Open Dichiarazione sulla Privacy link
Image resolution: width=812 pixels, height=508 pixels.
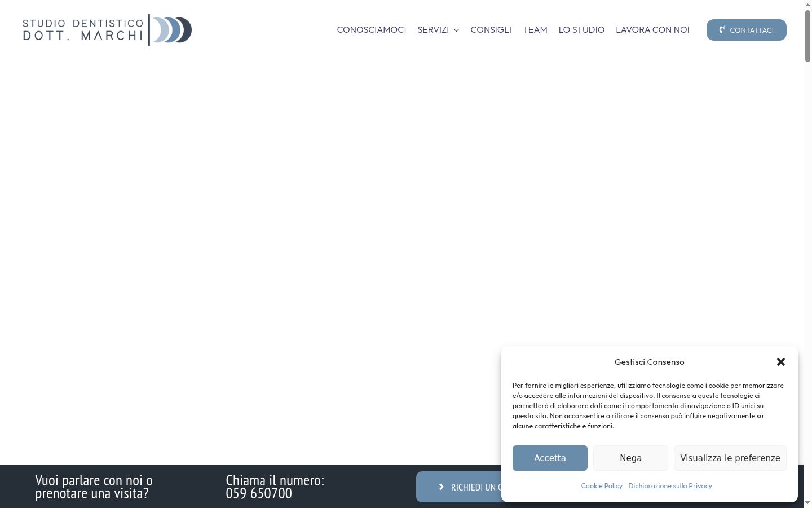click(670, 486)
